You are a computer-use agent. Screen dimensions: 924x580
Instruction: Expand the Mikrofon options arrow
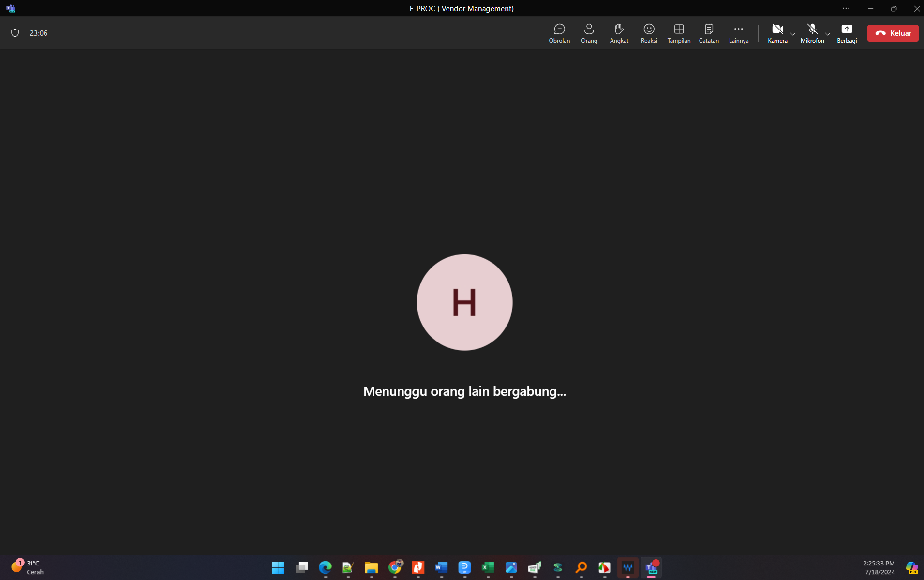click(828, 34)
